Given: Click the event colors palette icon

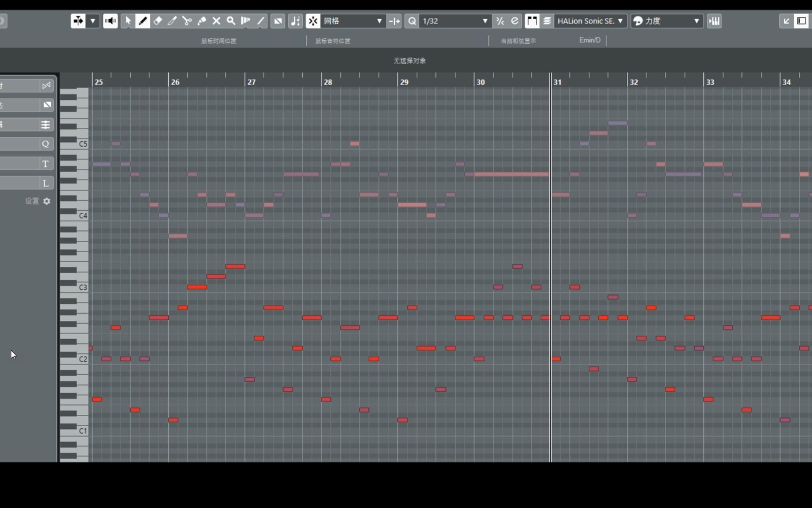Looking at the screenshot, I should 638,21.
